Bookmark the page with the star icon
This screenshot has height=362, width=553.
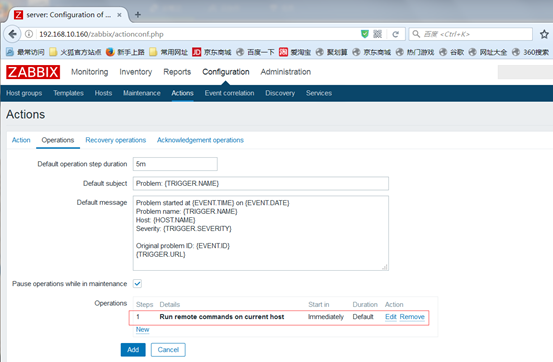point(544,34)
